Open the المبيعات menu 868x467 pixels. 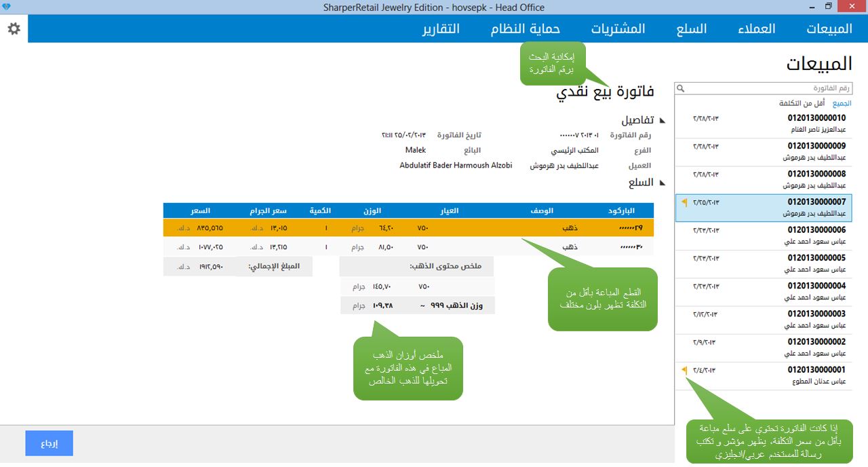click(829, 29)
